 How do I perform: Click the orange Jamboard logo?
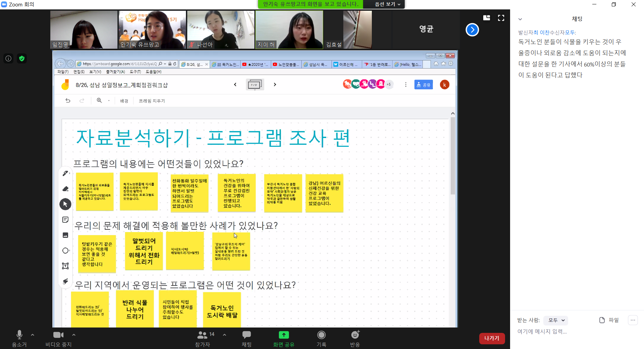click(x=65, y=85)
